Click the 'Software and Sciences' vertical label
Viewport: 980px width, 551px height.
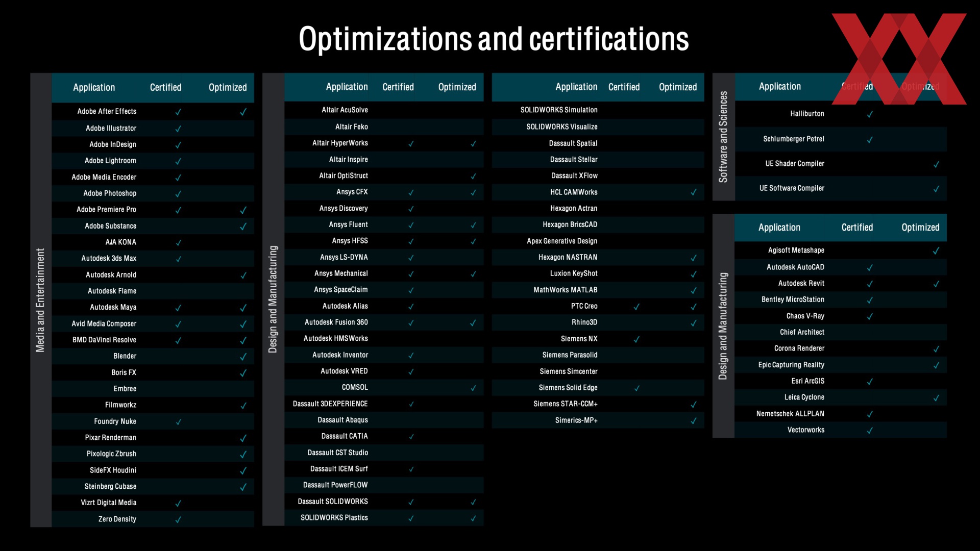coord(723,137)
